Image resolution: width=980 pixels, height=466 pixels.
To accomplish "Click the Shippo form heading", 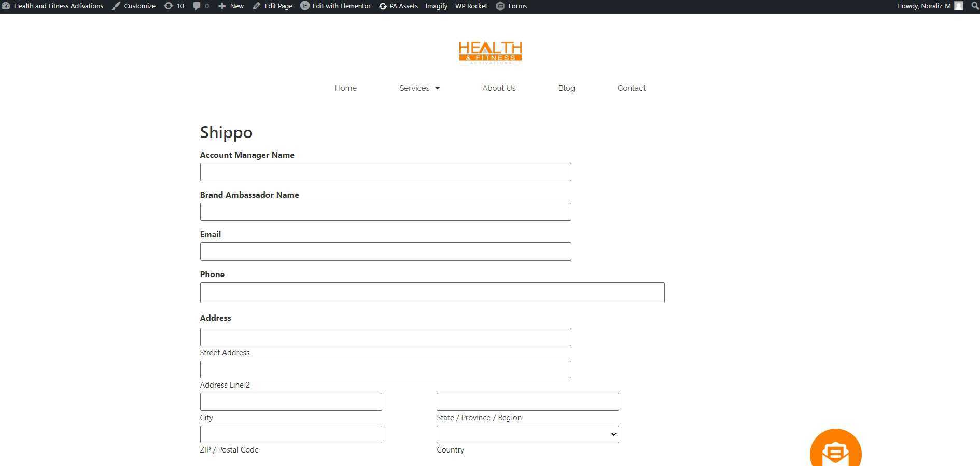I will pyautogui.click(x=226, y=132).
